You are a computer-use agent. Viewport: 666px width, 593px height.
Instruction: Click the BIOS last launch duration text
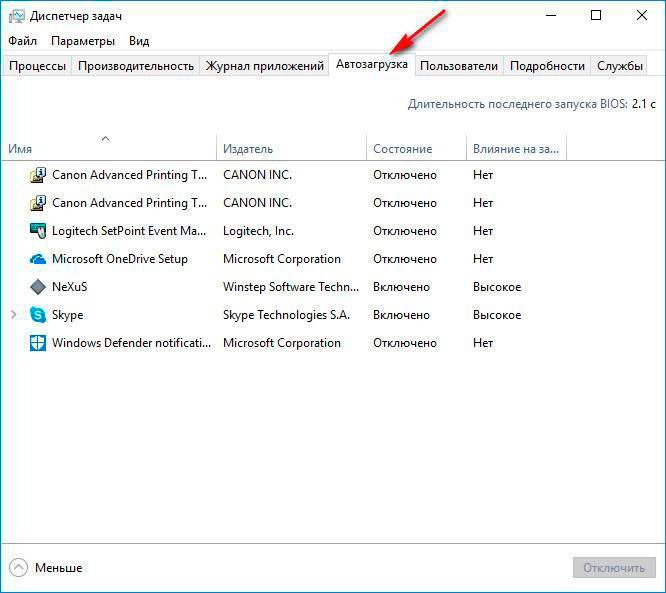[x=531, y=104]
